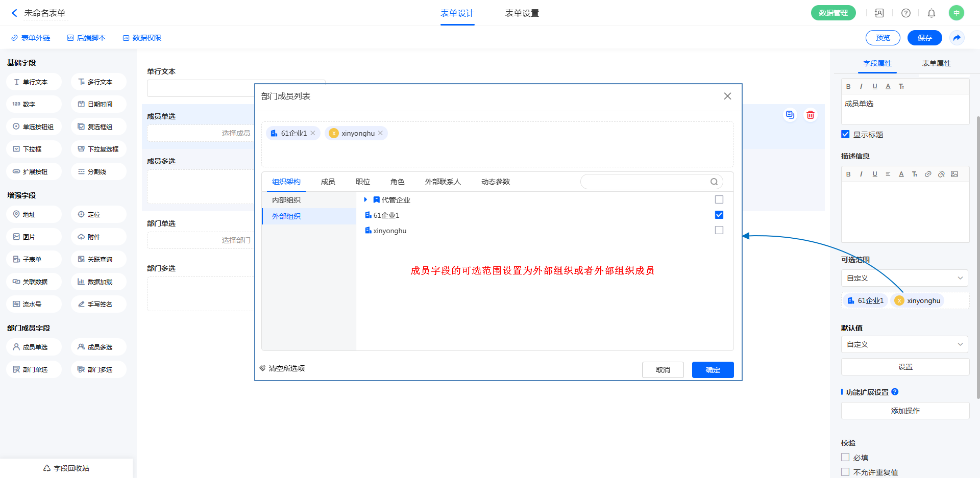Click the right properties panel scrollbar

(978, 258)
